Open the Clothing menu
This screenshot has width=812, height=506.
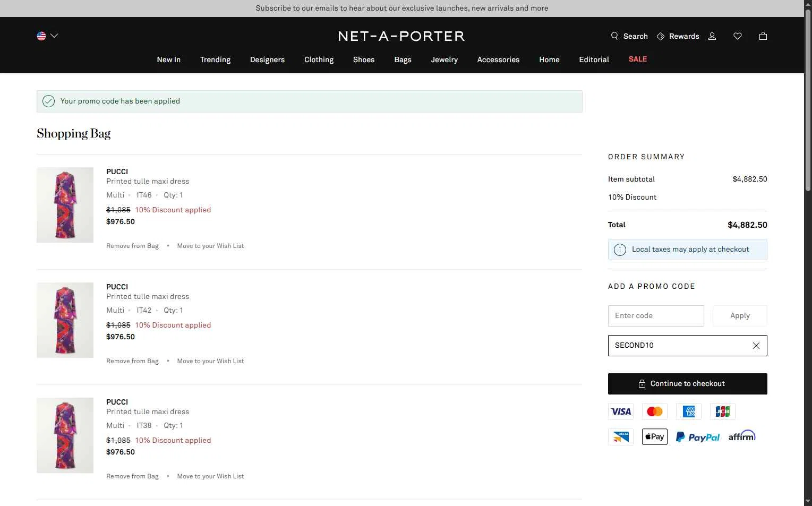(x=319, y=59)
